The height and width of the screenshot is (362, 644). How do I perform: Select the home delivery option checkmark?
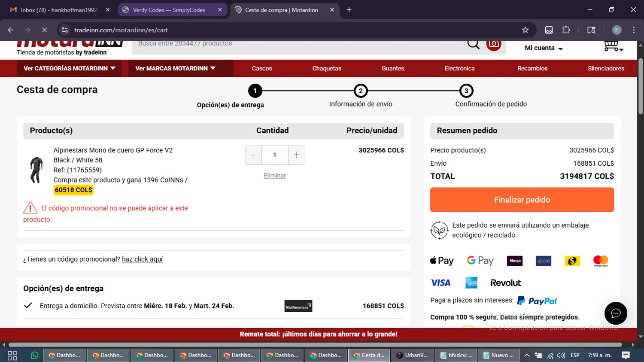tap(28, 305)
